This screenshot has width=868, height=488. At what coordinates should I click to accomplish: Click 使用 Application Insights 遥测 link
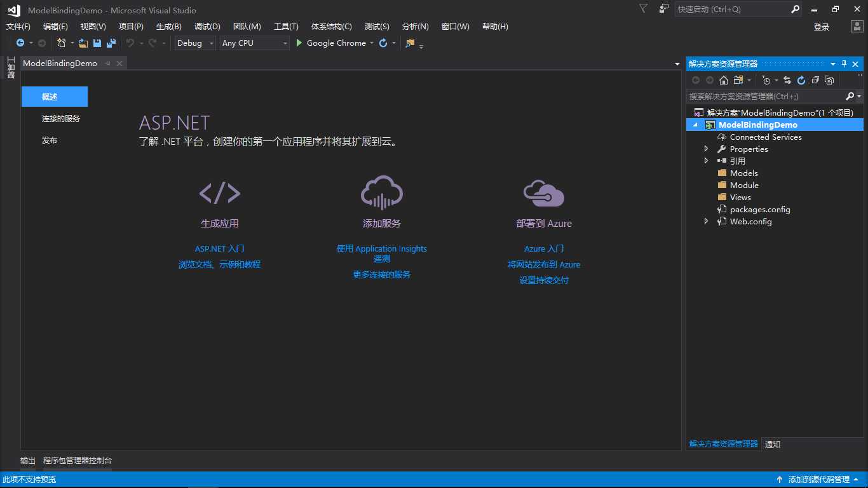tap(382, 254)
